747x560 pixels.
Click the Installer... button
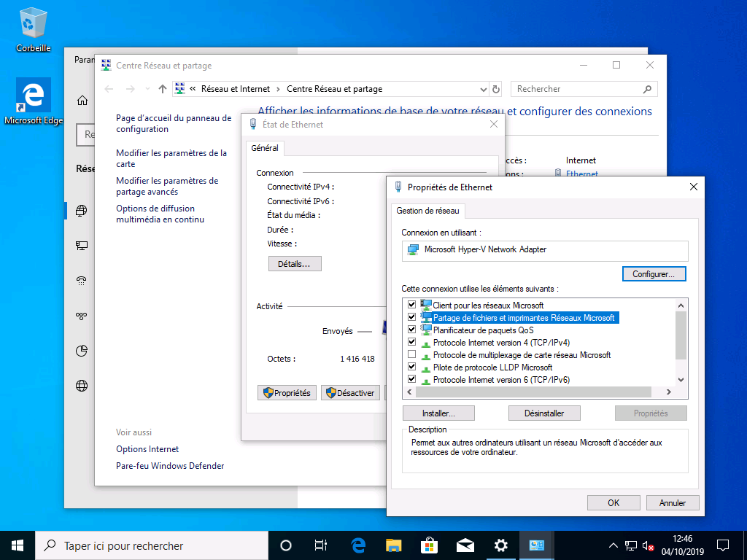[x=438, y=413]
